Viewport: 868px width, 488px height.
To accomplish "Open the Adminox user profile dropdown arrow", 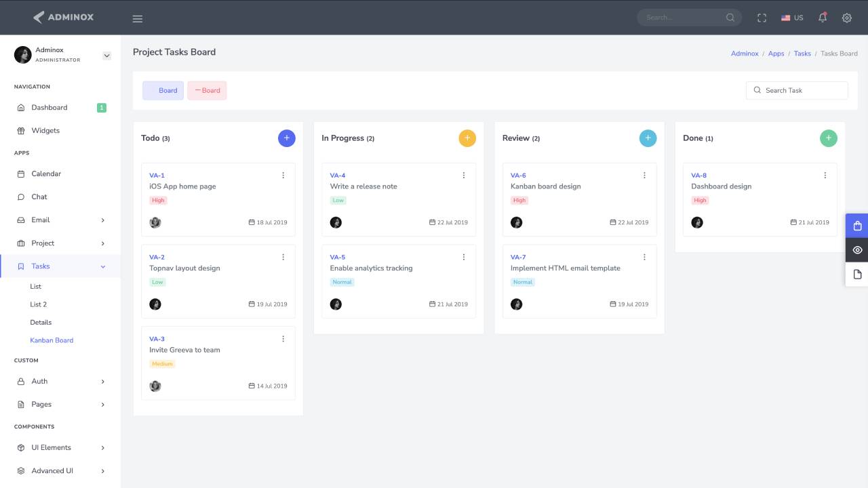I will pyautogui.click(x=106, y=56).
